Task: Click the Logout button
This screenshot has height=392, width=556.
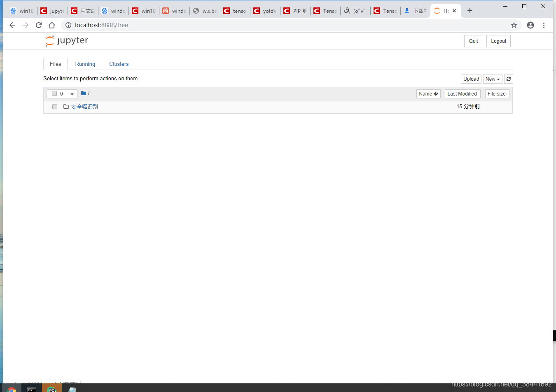Action: click(x=498, y=41)
